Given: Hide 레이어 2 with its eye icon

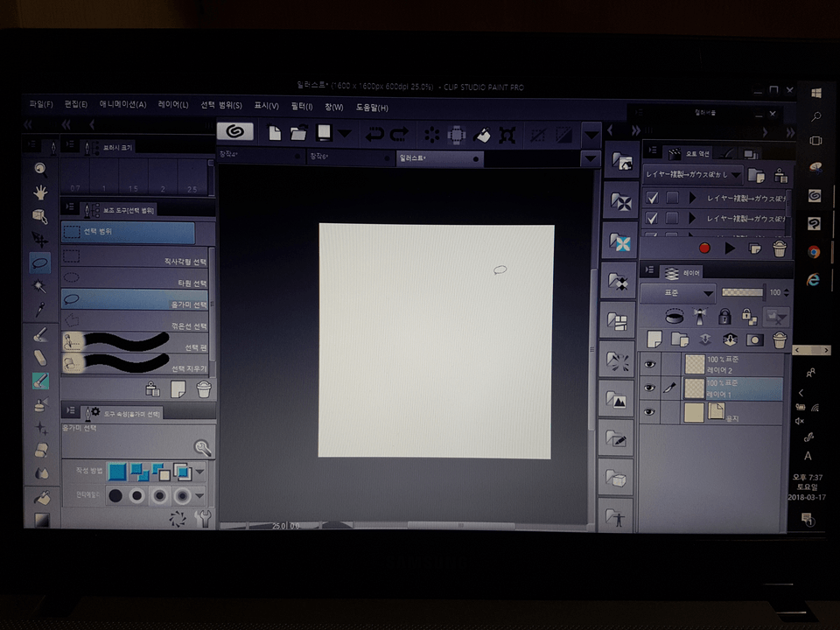Looking at the screenshot, I should tap(649, 364).
